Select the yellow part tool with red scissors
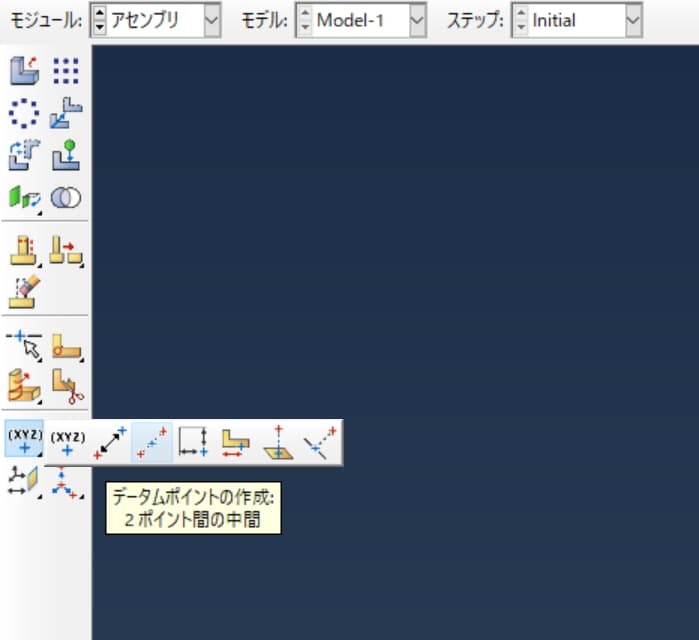Image resolution: width=699 pixels, height=640 pixels. click(67, 386)
